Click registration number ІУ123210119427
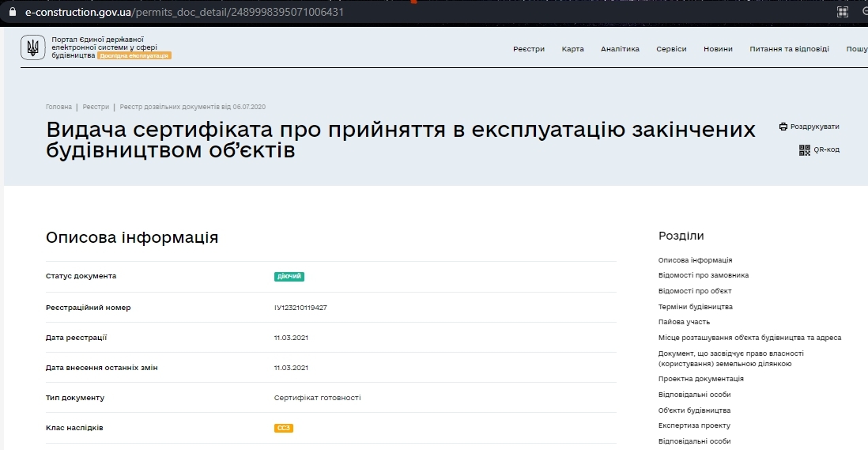Viewport: 868px width, 450px height. tap(300, 308)
